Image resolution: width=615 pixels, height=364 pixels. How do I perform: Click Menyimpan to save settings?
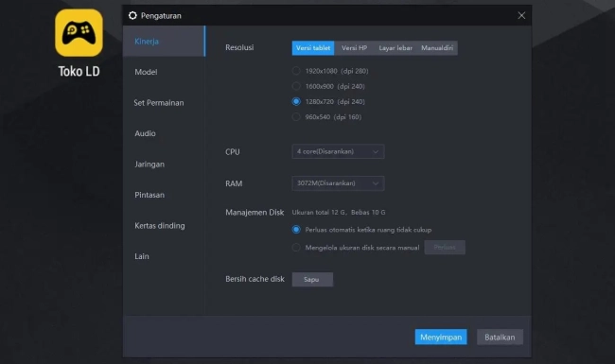[441, 337]
